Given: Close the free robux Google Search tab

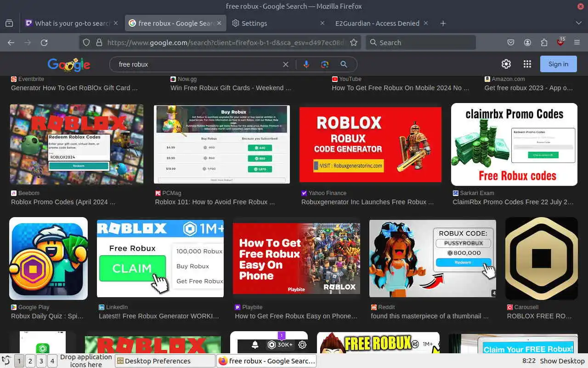Looking at the screenshot, I should coord(219,23).
